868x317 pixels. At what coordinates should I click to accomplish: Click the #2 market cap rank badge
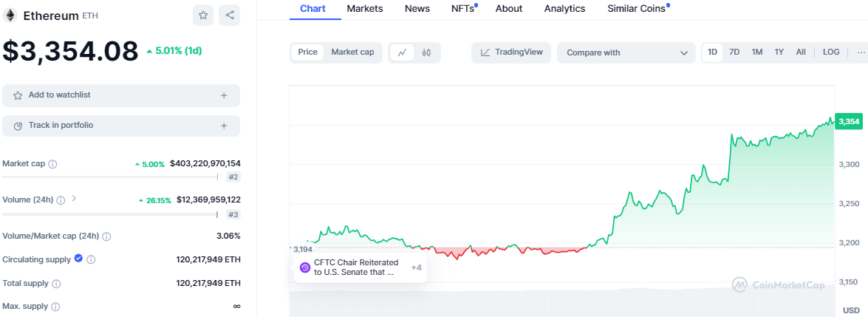tap(233, 177)
